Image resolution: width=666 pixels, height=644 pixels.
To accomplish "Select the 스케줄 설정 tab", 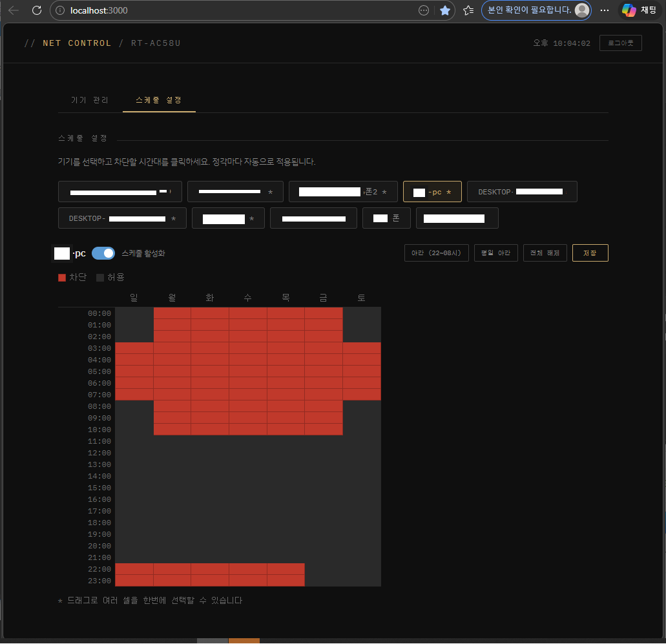I will click(159, 100).
